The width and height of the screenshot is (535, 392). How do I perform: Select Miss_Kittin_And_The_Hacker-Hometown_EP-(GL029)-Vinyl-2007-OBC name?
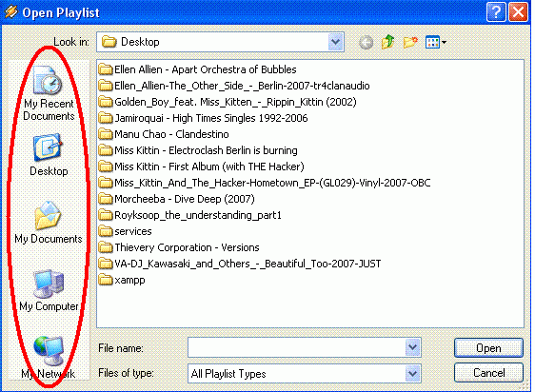click(x=272, y=183)
